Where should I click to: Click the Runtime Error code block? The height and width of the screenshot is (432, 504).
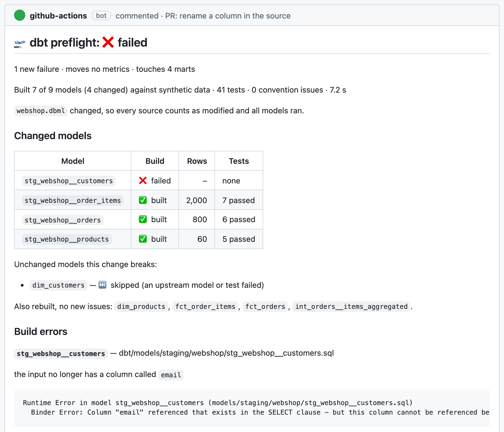(252, 408)
